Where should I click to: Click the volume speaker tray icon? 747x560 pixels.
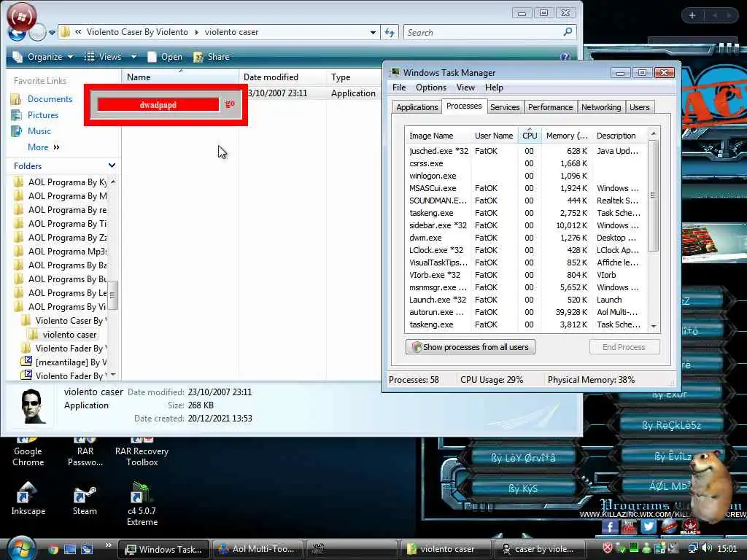(707, 548)
